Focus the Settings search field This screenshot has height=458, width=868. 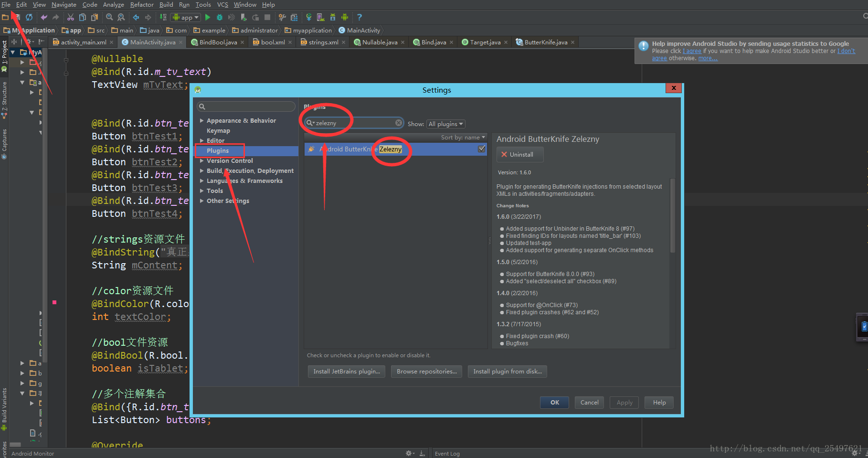tap(246, 106)
